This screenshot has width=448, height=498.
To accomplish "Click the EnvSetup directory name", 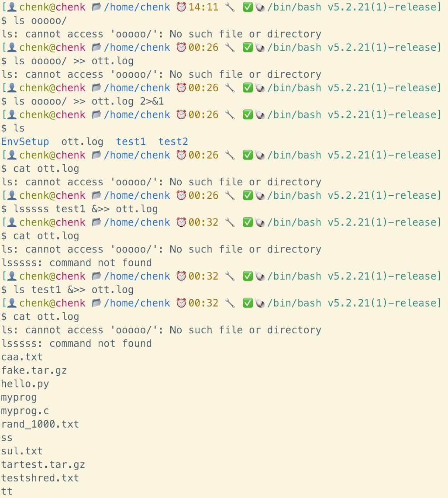I will [x=25, y=142].
